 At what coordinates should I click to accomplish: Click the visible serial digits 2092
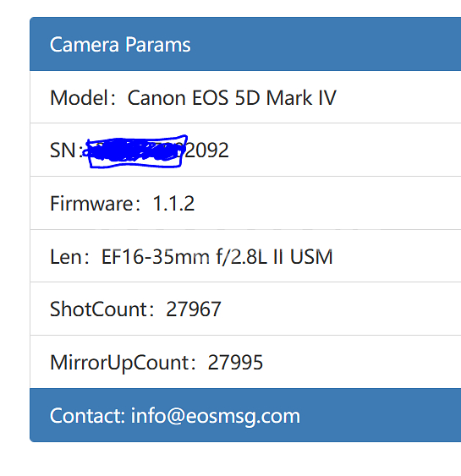click(x=206, y=150)
